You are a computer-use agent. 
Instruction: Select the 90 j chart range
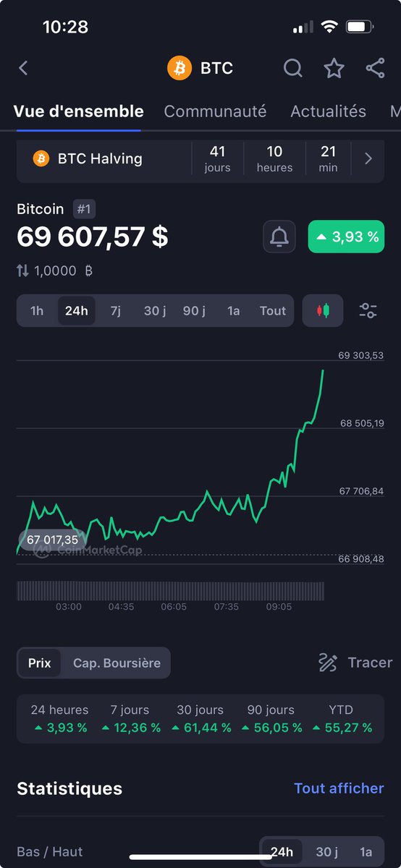(194, 311)
